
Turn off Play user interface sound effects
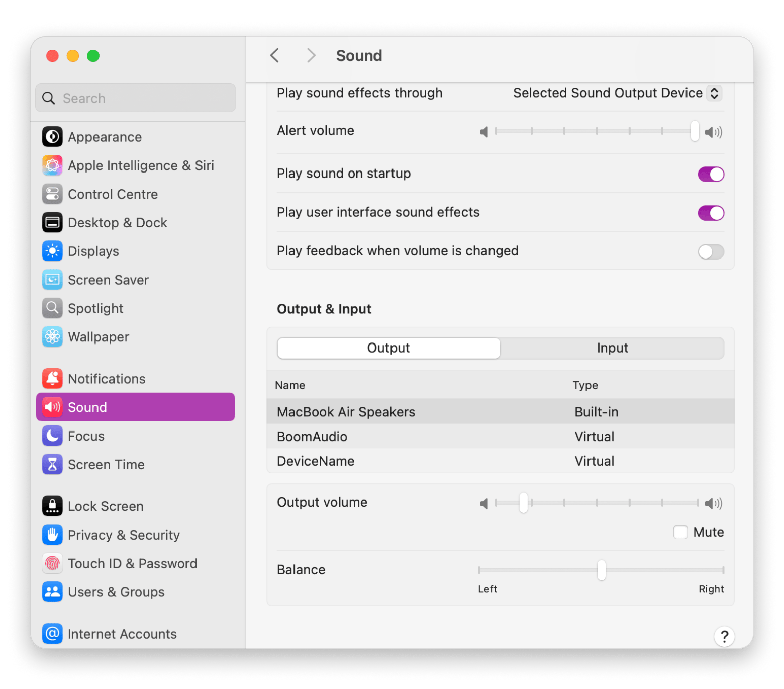[711, 213]
